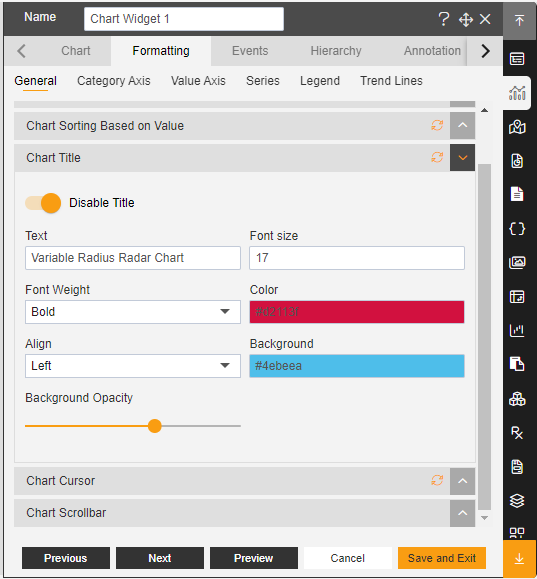Switch to the Events tab
The height and width of the screenshot is (579, 537).
(x=250, y=51)
